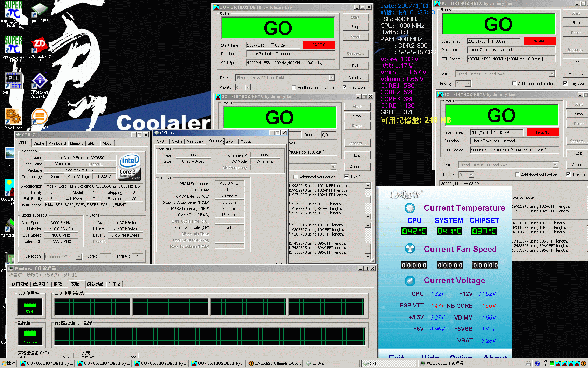Open the RivaTuner gears shortcut
The image size is (588, 368).
point(13,117)
